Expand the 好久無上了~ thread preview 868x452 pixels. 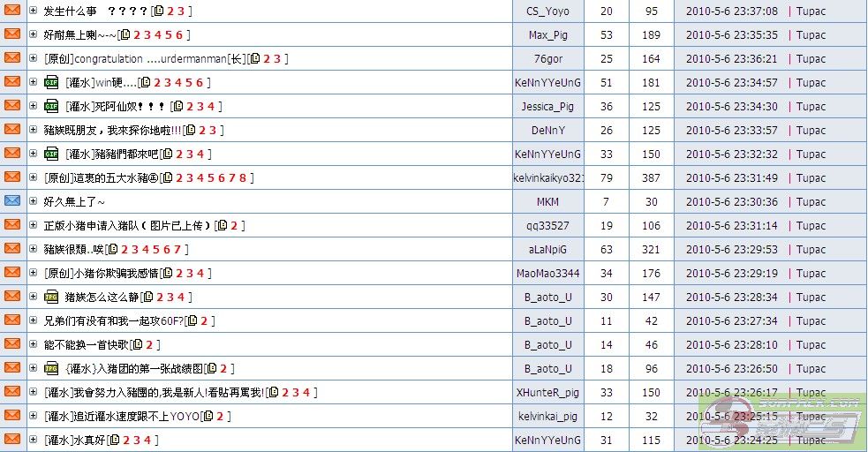(x=34, y=201)
